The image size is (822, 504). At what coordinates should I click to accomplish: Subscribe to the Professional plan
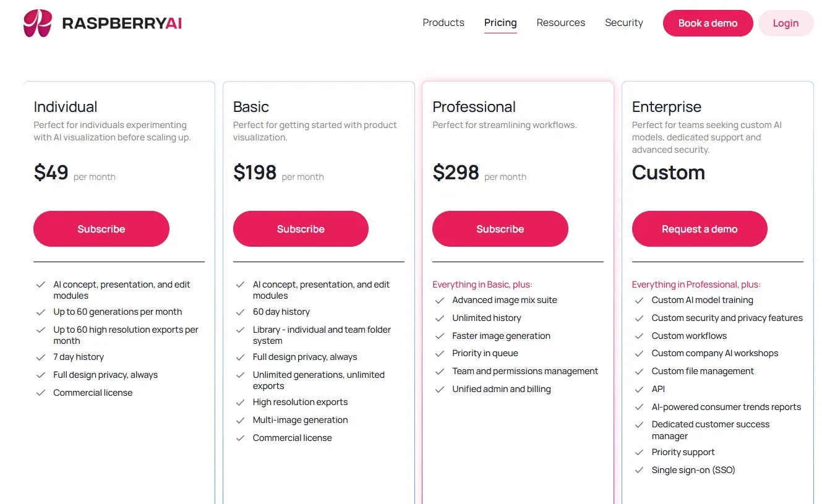[500, 229]
